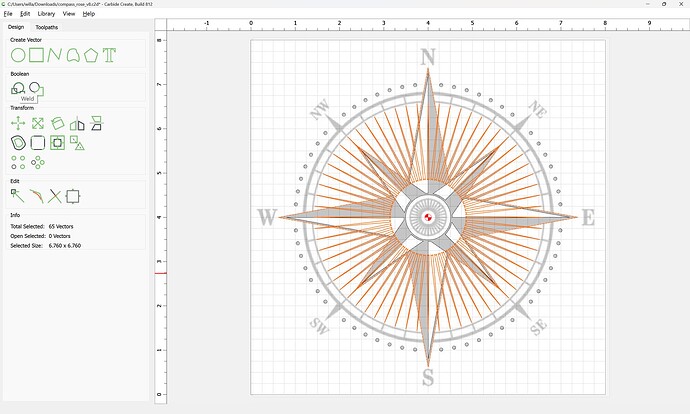Open the Offset Vector tool
Image resolution: width=690 pixels, height=414 pixels.
18,143
